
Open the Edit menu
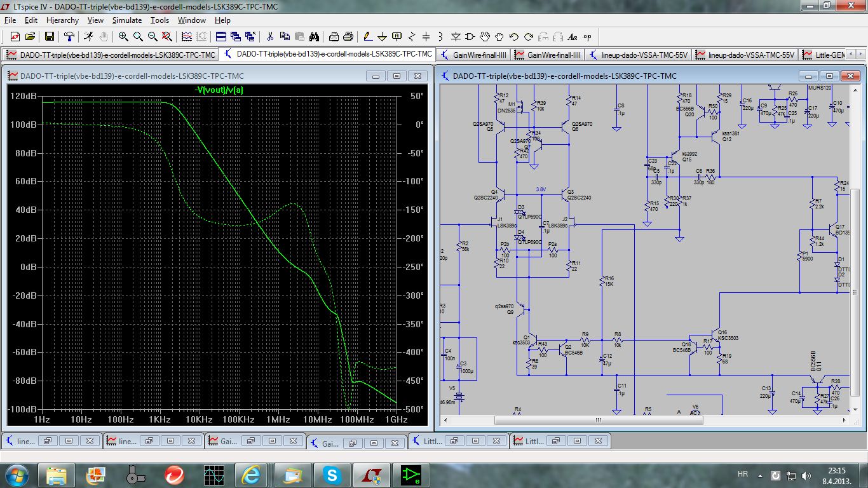pyautogui.click(x=31, y=20)
